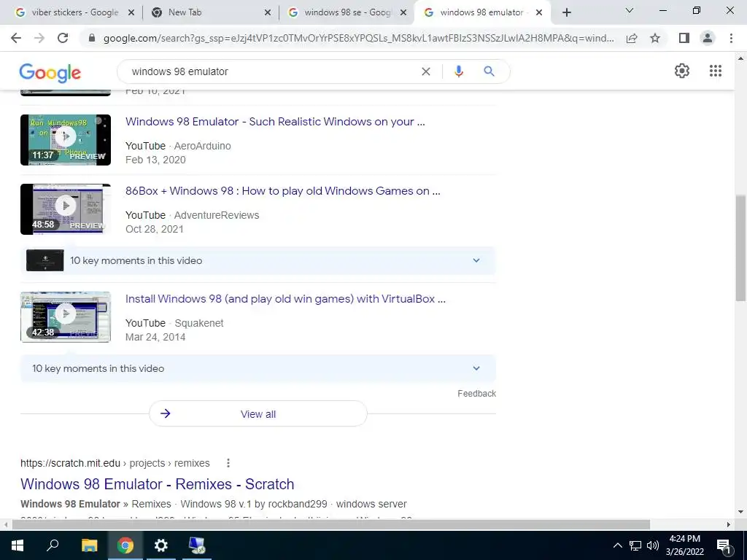Close the New Tab tab
Screen dimensions: 747x560
268,13
